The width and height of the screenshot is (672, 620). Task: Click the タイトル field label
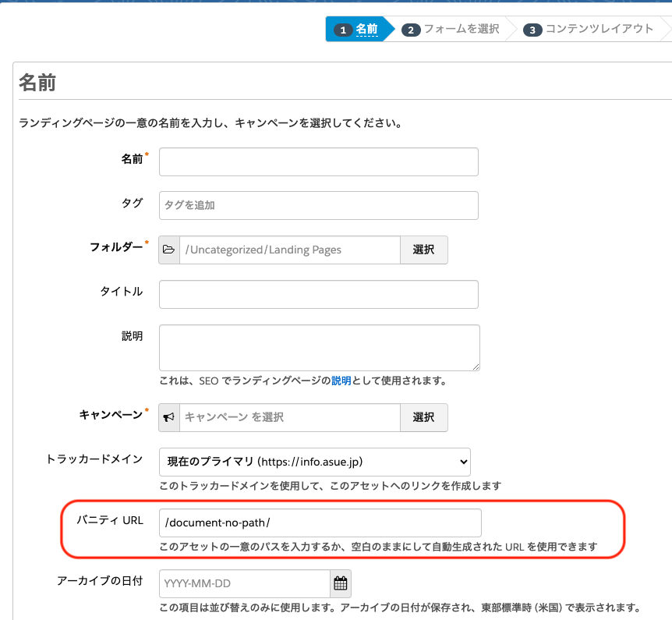coord(122,292)
